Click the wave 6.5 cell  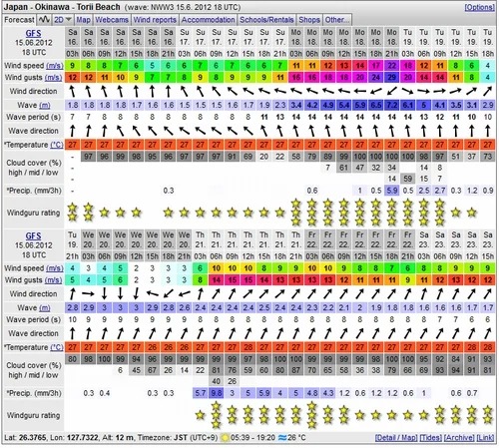click(x=375, y=105)
